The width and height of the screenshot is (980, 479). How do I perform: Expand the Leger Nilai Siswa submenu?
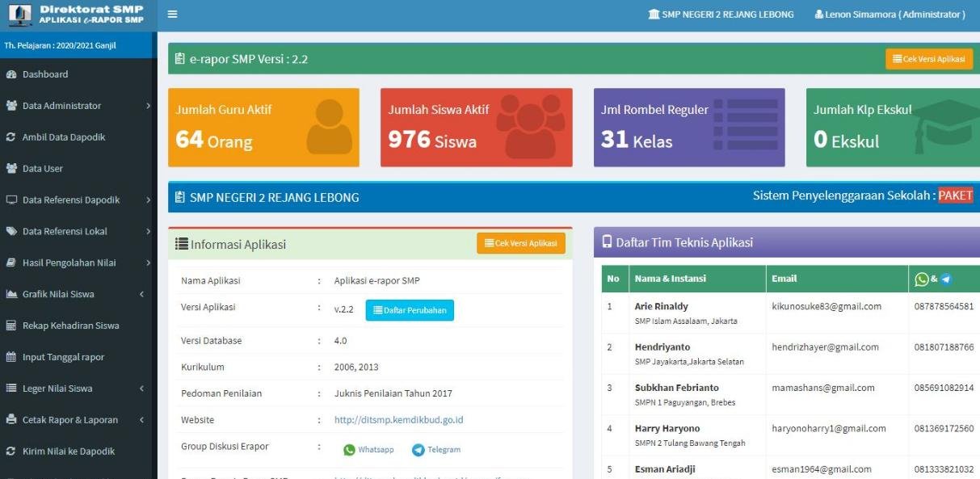pyautogui.click(x=142, y=389)
